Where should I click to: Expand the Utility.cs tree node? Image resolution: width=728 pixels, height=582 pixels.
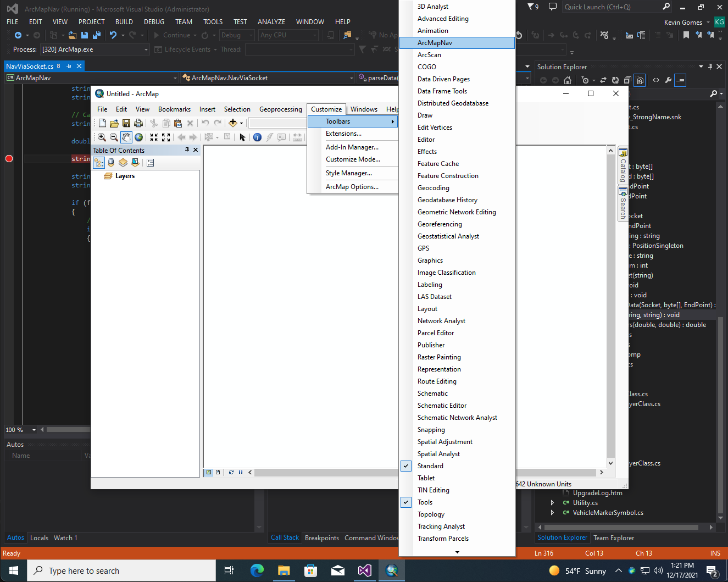552,503
